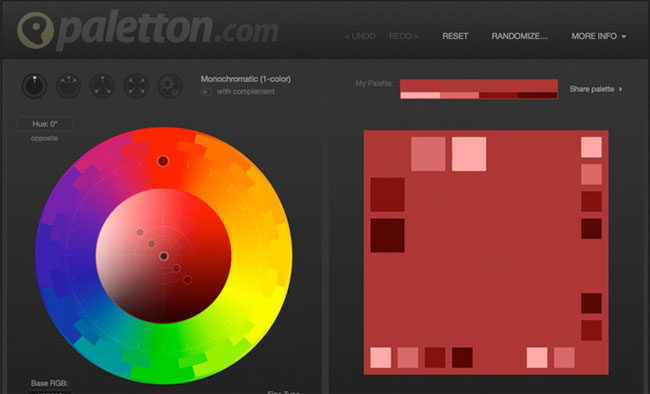Click the darkest maroon segment in My Palette bar
The height and width of the screenshot is (394, 650).
[538, 95]
